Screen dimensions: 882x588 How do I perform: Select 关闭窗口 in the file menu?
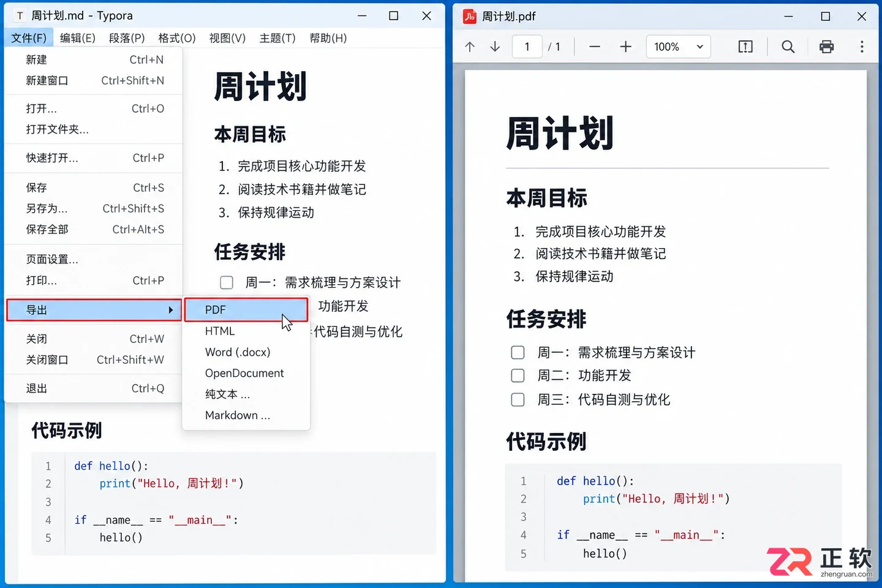click(94, 360)
